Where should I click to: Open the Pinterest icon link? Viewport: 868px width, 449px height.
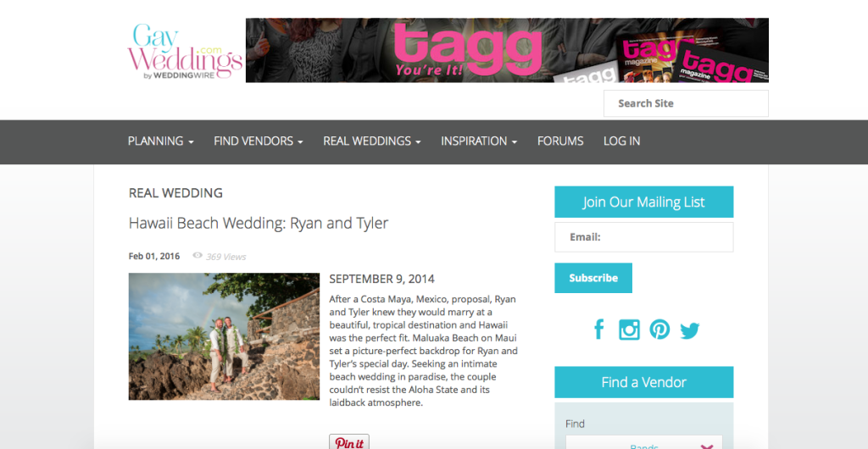659,330
